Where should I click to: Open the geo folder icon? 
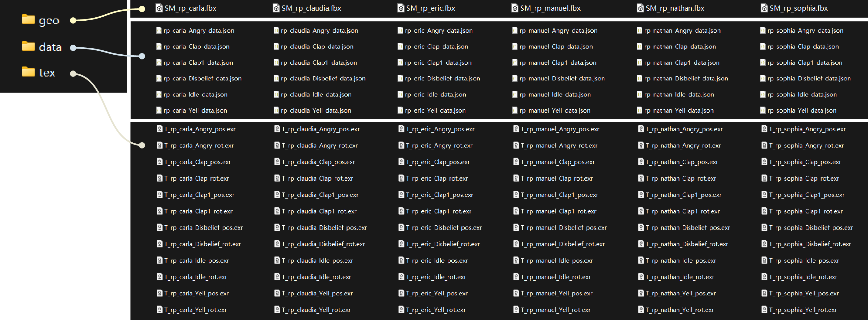coord(28,19)
